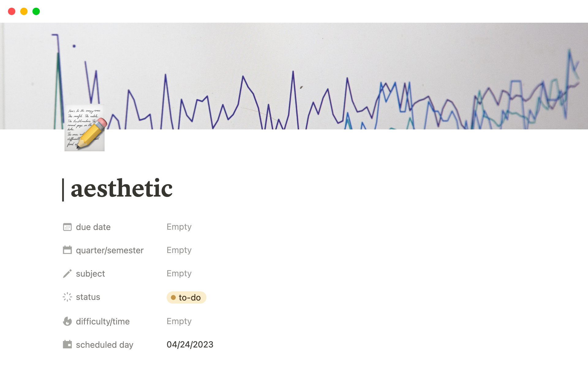588x368 pixels.
Task: Click the scheduled day calendar icon
Action: coord(67,345)
